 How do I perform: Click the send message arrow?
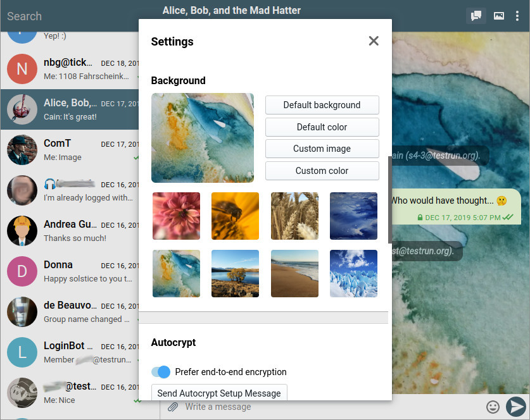pyautogui.click(x=515, y=407)
